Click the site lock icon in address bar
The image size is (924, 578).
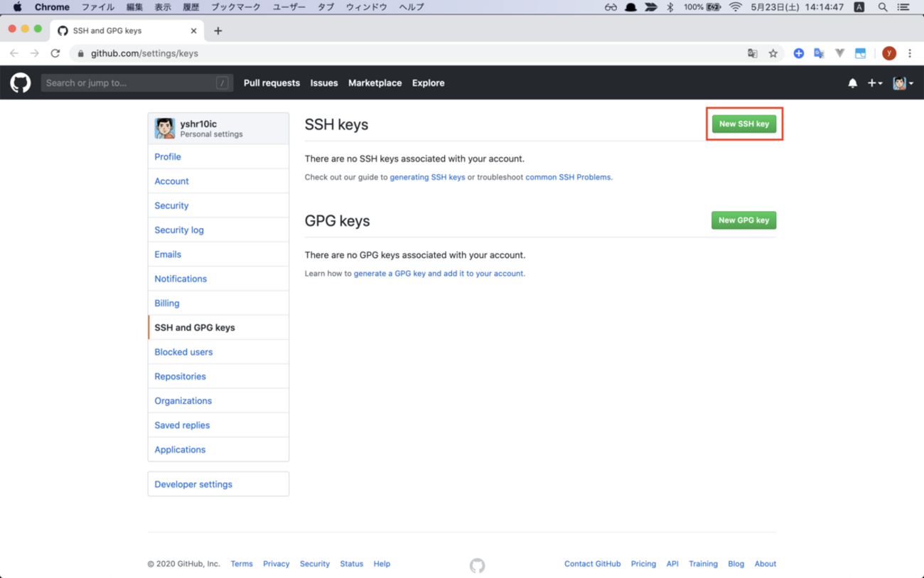tap(80, 53)
